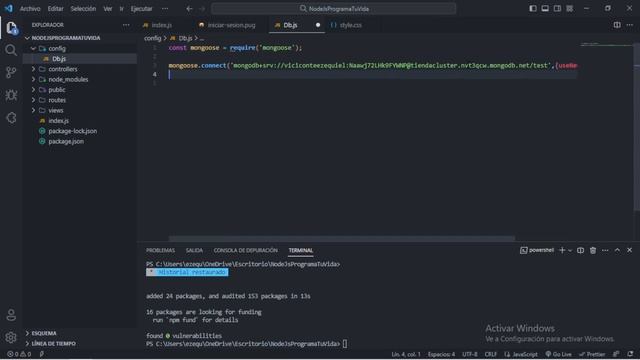Click Prettier status bar item
This screenshot has height=360, width=640.
click(x=592, y=354)
